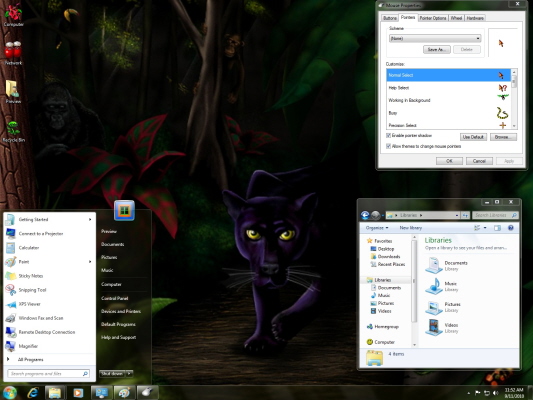The width and height of the screenshot is (533, 400).
Task: Open Pictures link in Start menu right pane
Action: pos(109,257)
